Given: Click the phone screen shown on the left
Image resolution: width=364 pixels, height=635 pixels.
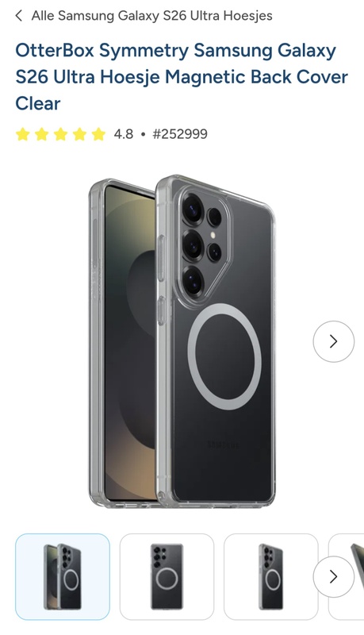Looking at the screenshot, I should [129, 344].
